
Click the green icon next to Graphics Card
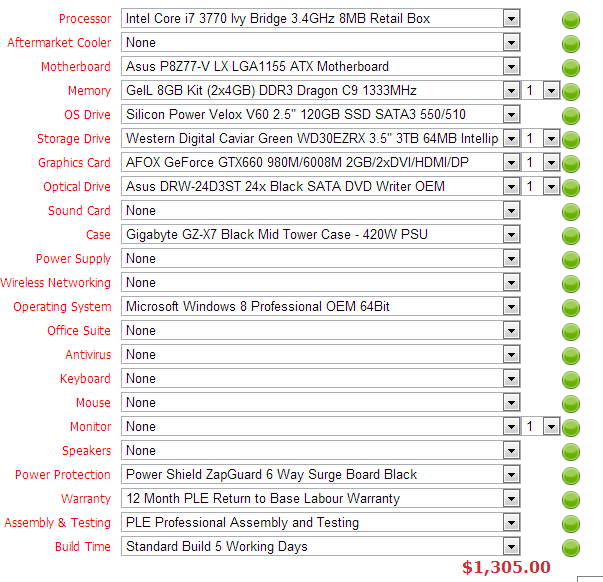571,164
